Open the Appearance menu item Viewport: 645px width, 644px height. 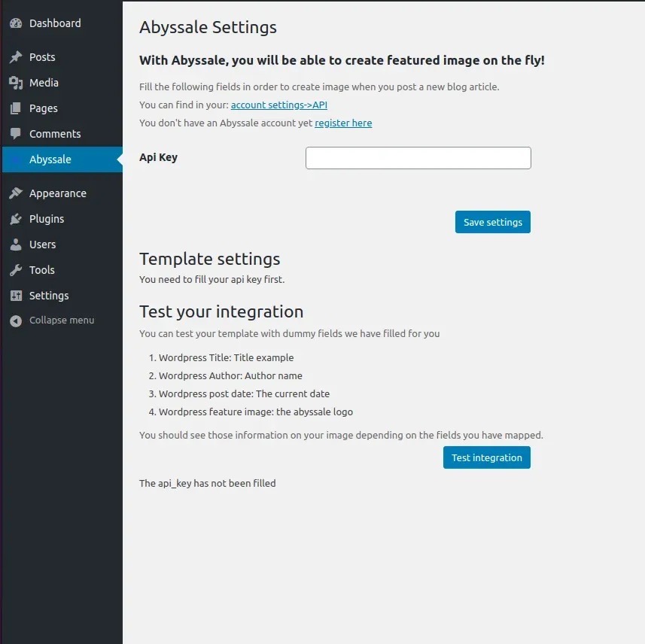pos(62,193)
